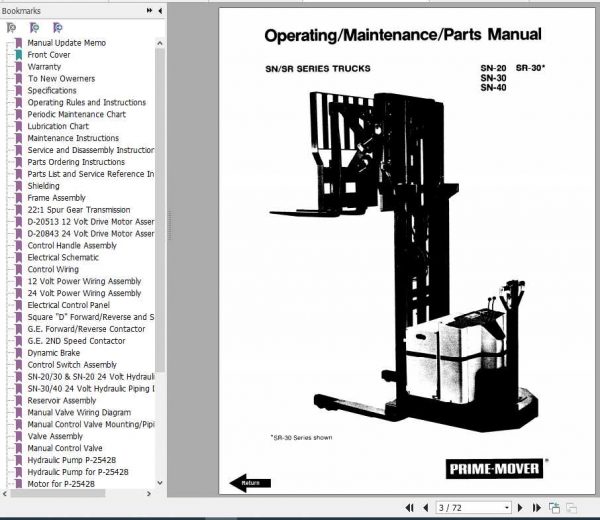Open 24 Volt Power Wiring Assembly bookmark
Image resolution: width=600 pixels, height=520 pixels.
click(x=84, y=293)
